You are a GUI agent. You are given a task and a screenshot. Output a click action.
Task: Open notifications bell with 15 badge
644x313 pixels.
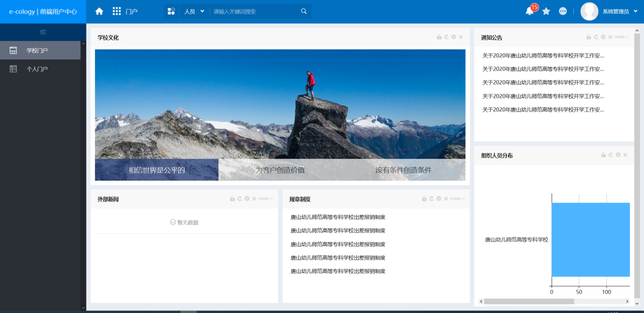tap(530, 11)
